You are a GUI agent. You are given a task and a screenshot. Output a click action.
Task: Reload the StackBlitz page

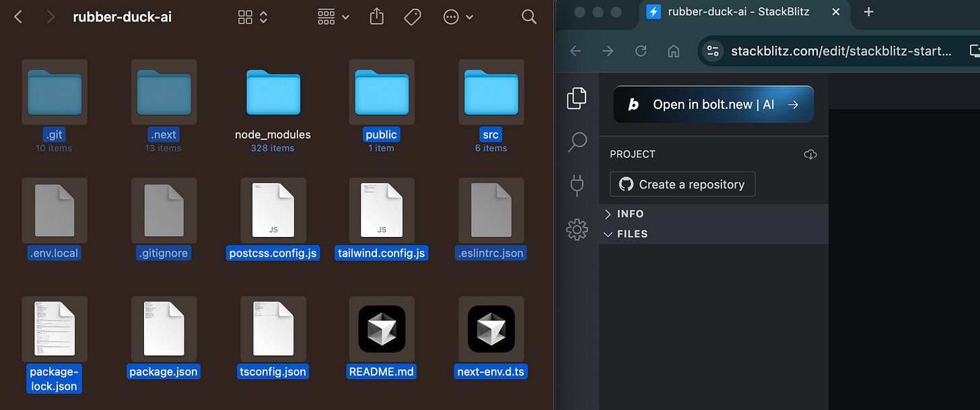(x=641, y=51)
